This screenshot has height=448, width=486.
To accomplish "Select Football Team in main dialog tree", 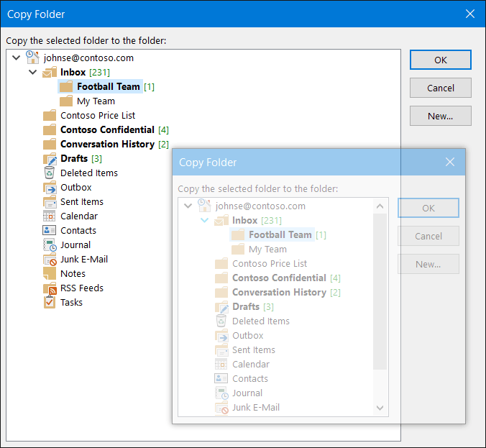I will tap(108, 86).
